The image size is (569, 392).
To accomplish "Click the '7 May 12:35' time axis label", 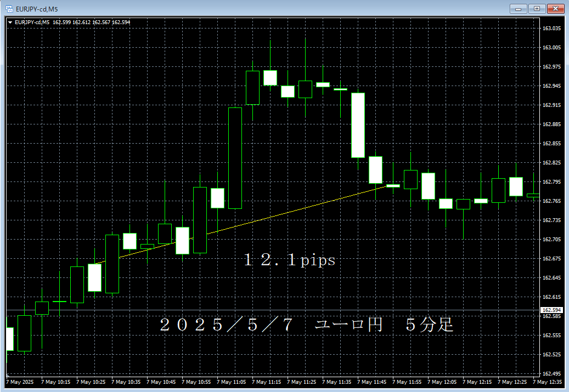I will pos(548,382).
